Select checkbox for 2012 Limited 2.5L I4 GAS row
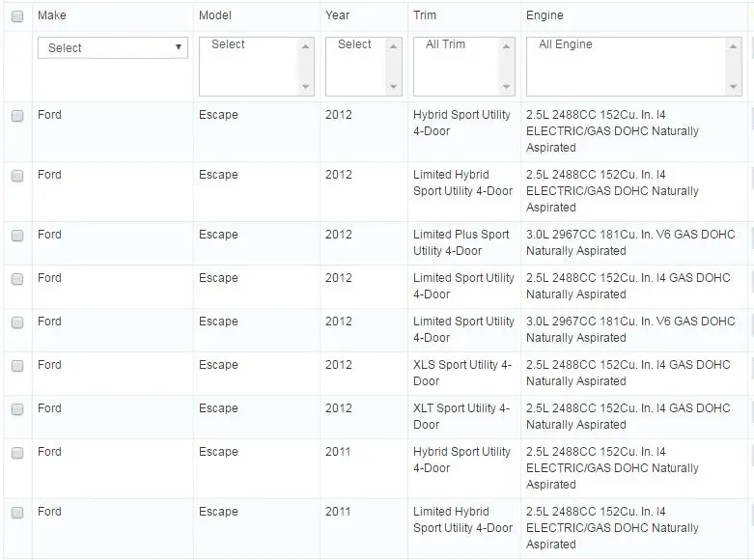The height and width of the screenshot is (560, 754). click(x=17, y=279)
